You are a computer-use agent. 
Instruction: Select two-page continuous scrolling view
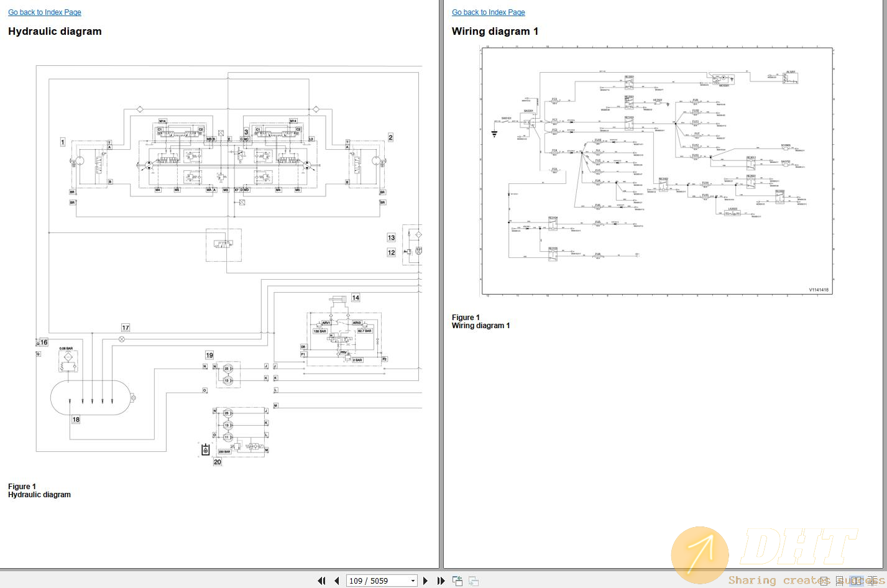tap(873, 581)
